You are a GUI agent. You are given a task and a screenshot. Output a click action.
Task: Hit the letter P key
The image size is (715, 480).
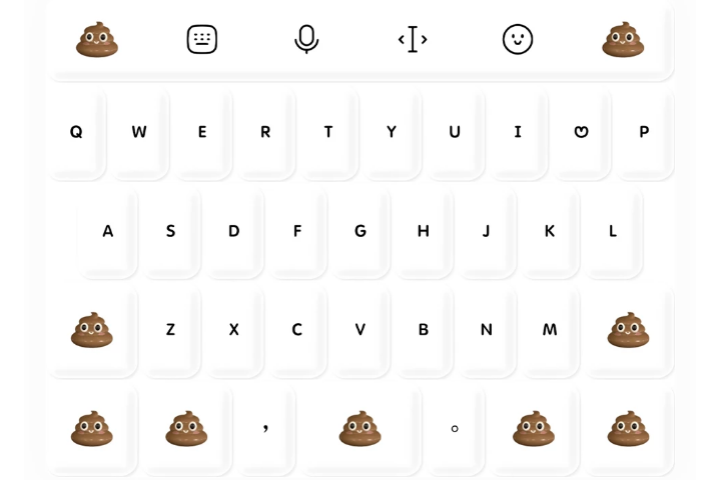click(644, 132)
